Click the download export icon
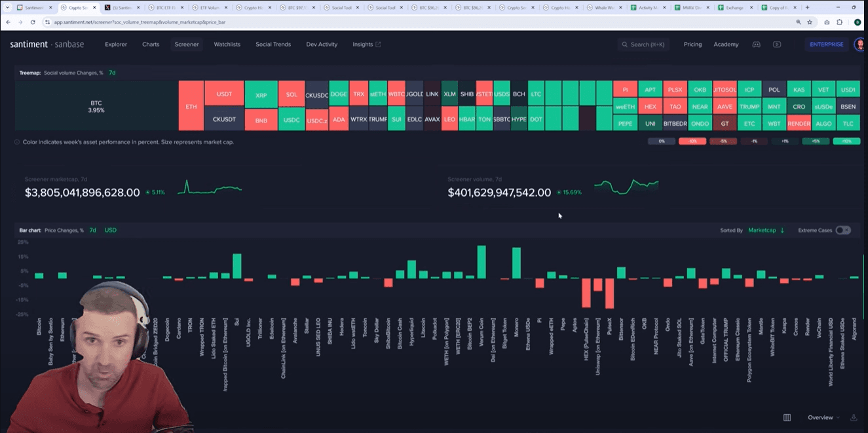868x433 pixels. tap(854, 417)
